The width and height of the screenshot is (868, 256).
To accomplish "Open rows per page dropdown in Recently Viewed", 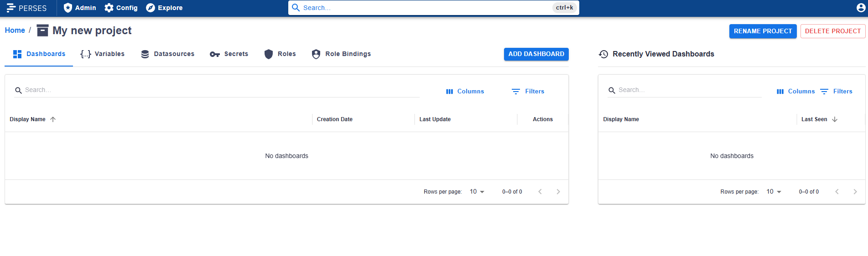I will pos(774,192).
